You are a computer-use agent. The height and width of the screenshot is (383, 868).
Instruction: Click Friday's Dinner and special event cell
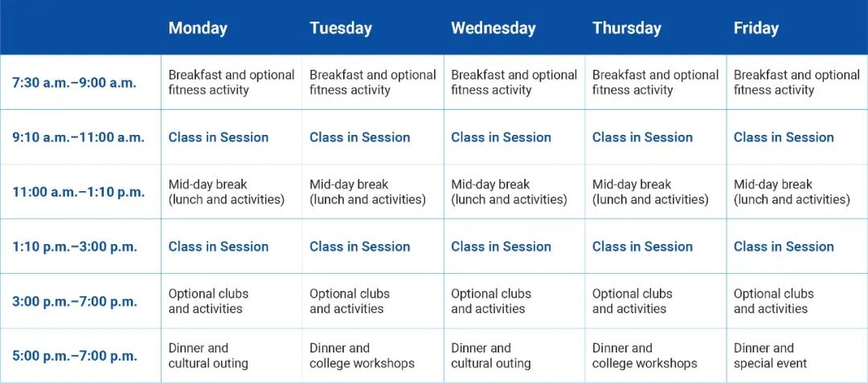click(769, 356)
